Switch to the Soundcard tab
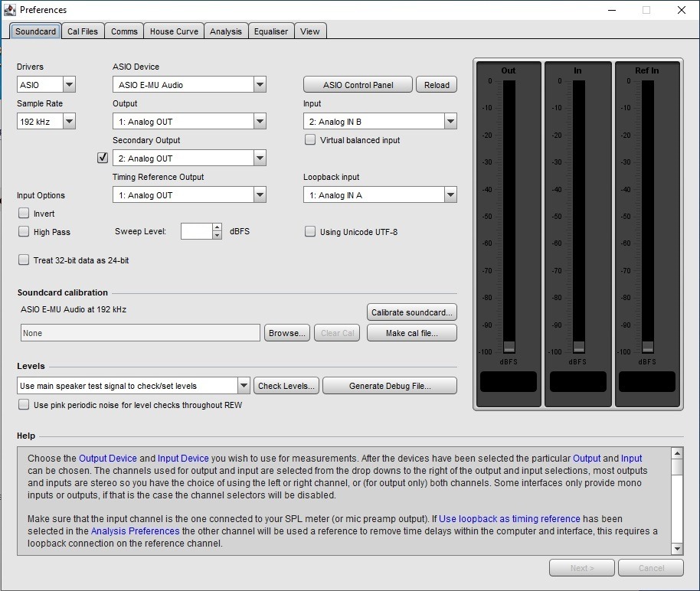 [35, 31]
